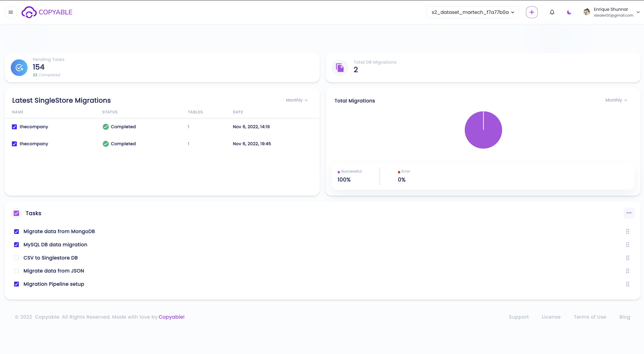
Task: Open Monthly dropdown on Total Migrations chart
Action: [616, 100]
